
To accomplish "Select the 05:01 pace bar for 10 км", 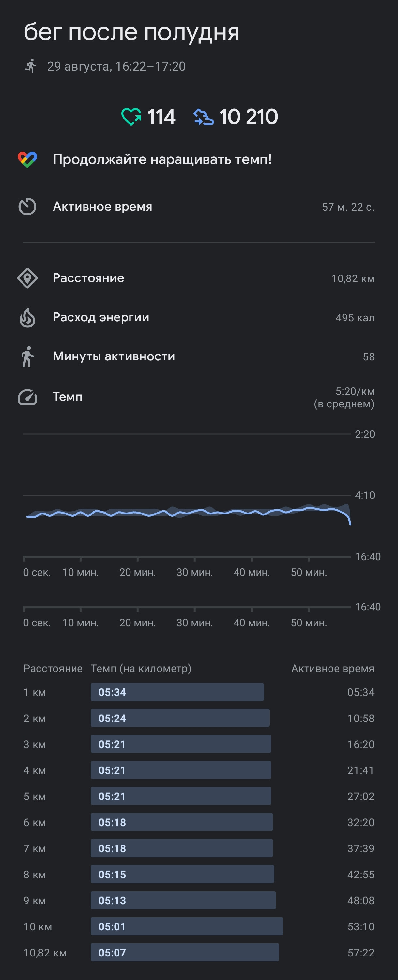I will click(x=187, y=926).
